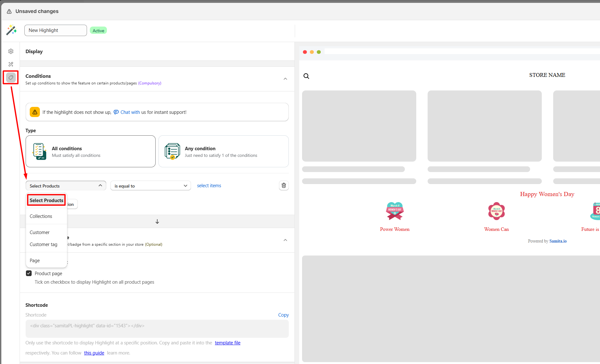Pick Customer tag from the dropdown list

click(x=43, y=244)
